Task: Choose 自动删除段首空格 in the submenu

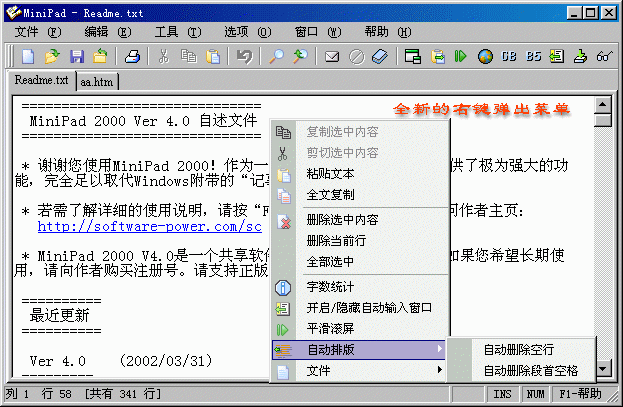Action: [521, 371]
